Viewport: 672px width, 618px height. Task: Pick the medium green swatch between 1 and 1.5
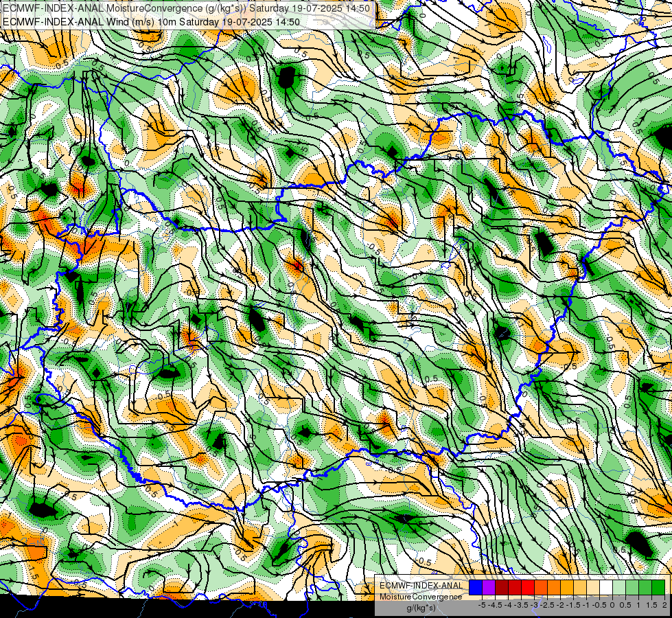645,588
